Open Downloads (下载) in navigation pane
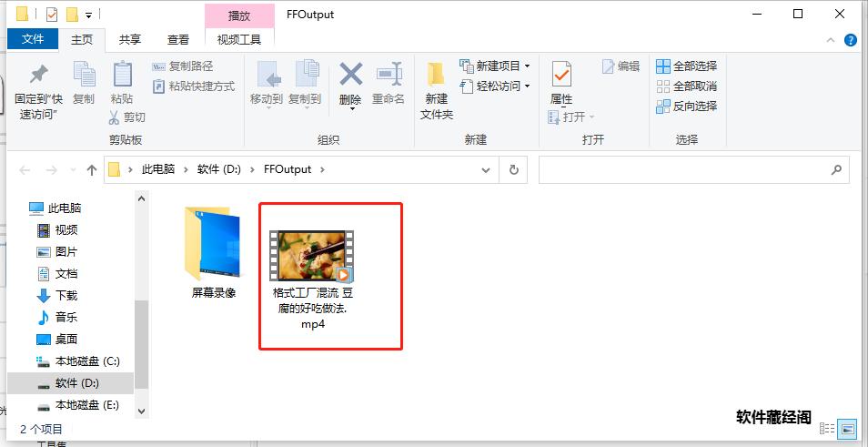Viewport: 868px width, 447px height. [x=57, y=296]
